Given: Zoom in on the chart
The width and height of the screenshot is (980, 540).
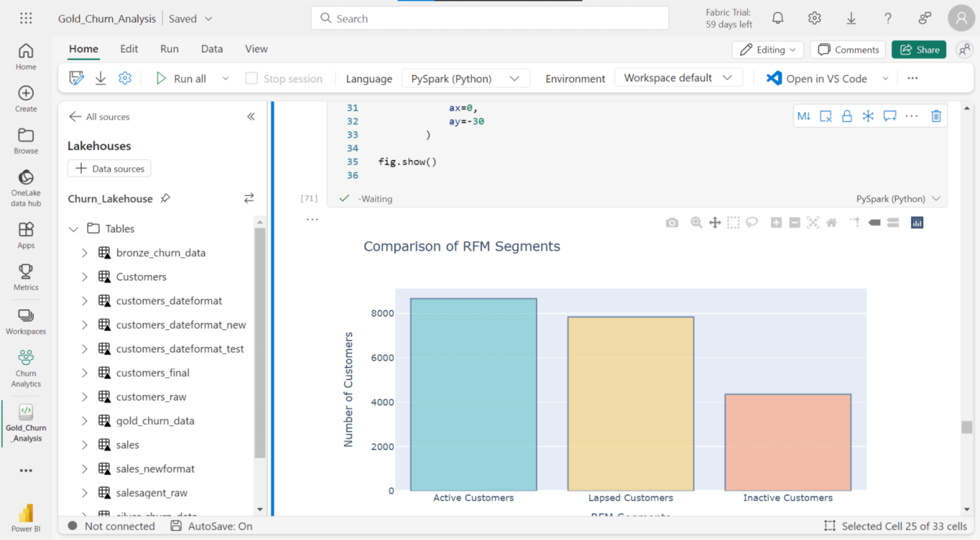Looking at the screenshot, I should (776, 223).
